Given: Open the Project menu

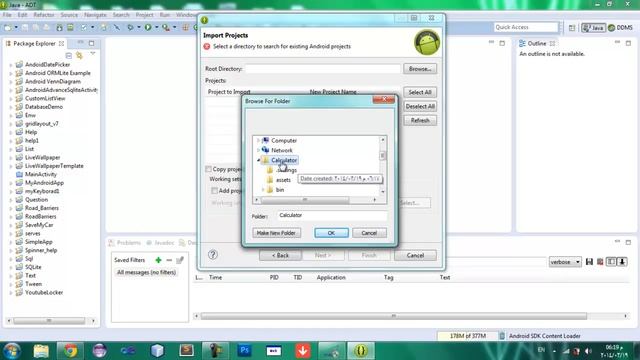Looking at the screenshot, I should coord(144,15).
